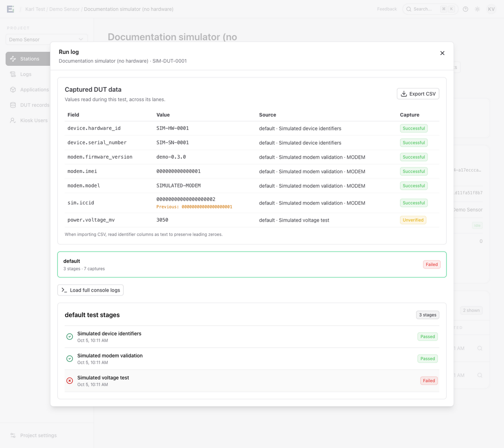The width and height of the screenshot is (504, 448).
Task: Select the device.hardware_id field
Action: pos(94,128)
